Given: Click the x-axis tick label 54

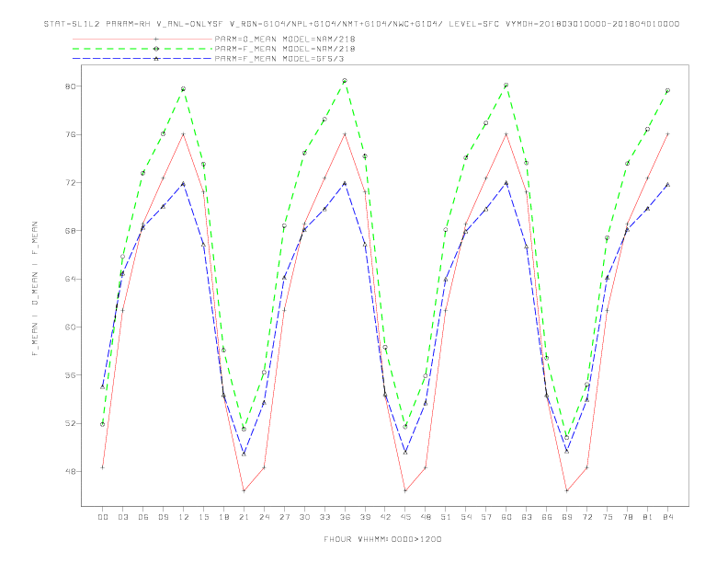Looking at the screenshot, I should coord(466,517).
